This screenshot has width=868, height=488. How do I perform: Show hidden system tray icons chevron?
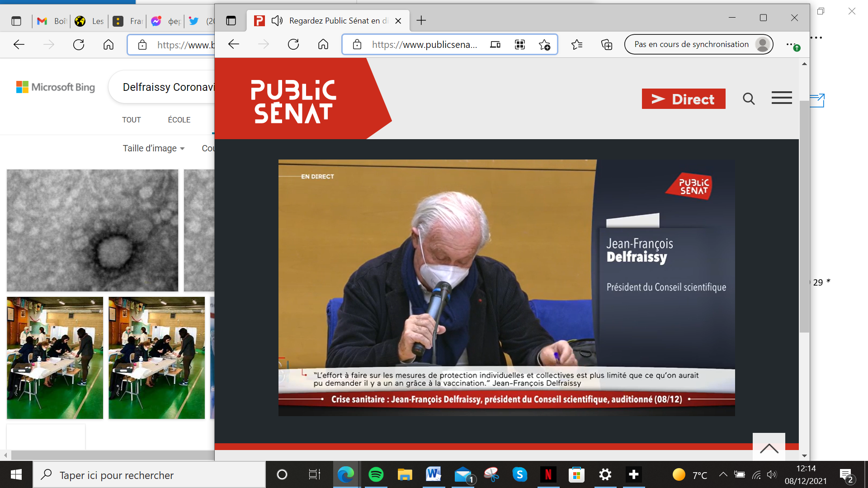[723, 474]
